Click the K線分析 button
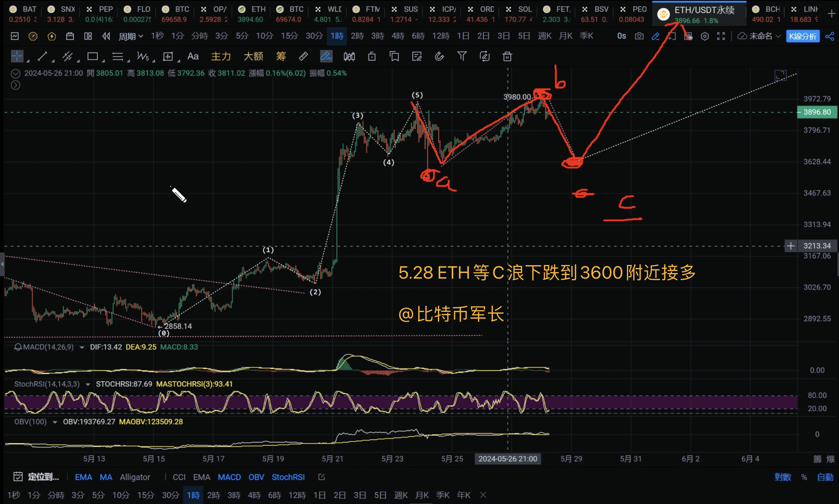Image resolution: width=839 pixels, height=504 pixels. tap(803, 36)
